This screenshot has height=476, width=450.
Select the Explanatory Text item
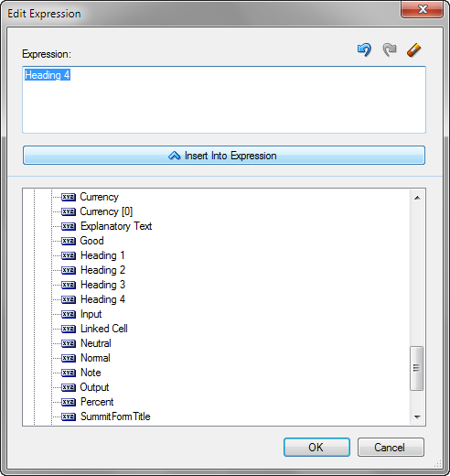[x=116, y=226]
